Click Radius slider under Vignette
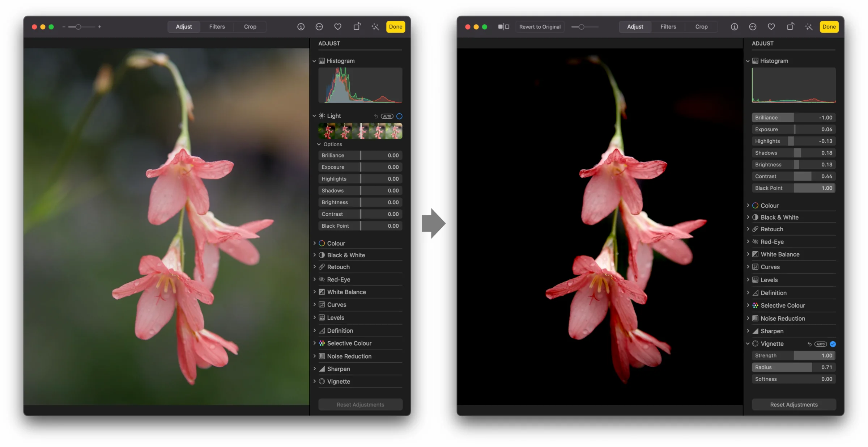 [794, 367]
